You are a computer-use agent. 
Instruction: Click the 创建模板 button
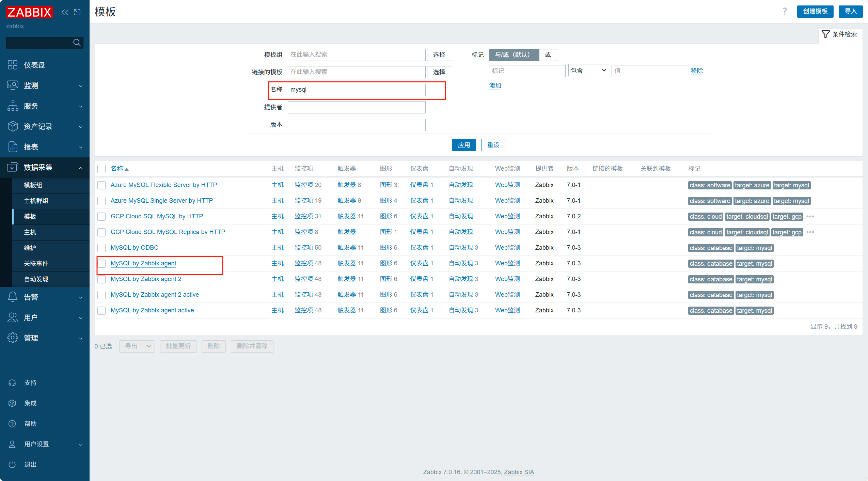point(815,11)
